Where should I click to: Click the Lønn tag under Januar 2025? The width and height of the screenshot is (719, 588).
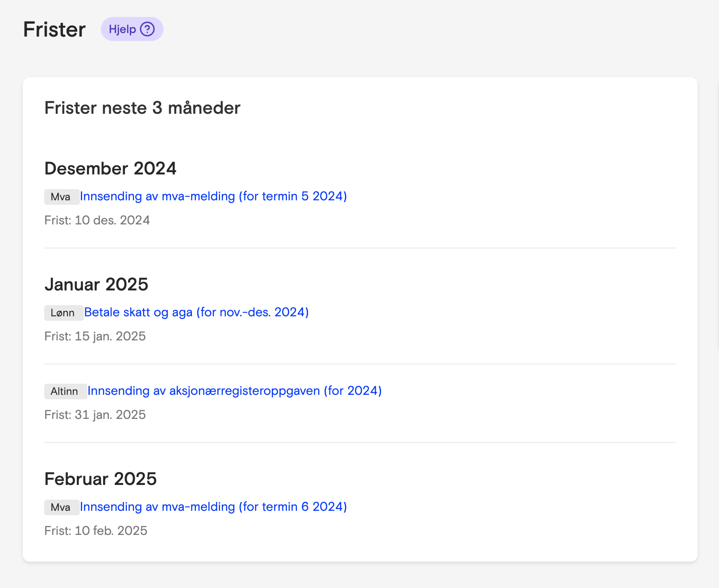(64, 313)
